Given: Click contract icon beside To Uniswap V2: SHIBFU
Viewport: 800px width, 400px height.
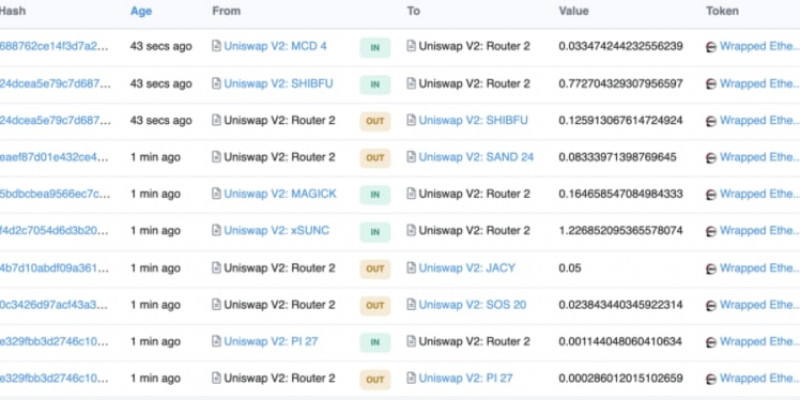Looking at the screenshot, I should [x=411, y=120].
